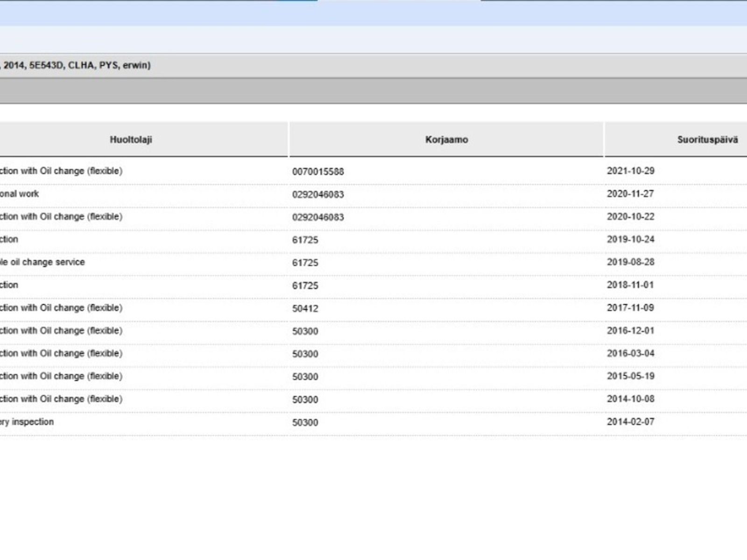Click the date 2015-05-19
747x560 pixels.
point(630,376)
